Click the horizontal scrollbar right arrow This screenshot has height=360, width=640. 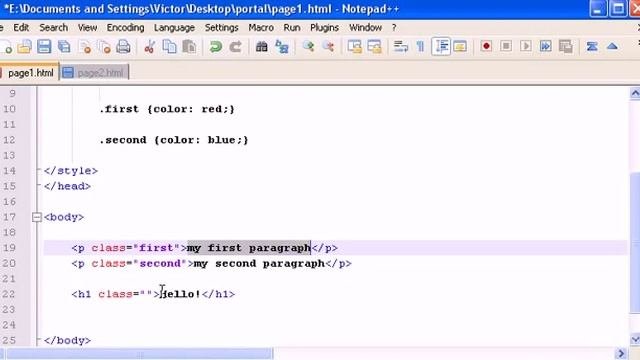click(621, 353)
